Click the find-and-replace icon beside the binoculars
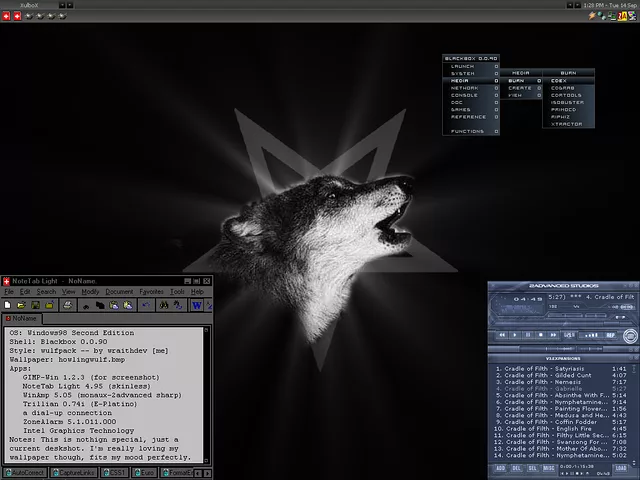The height and width of the screenshot is (480, 640). [x=178, y=305]
